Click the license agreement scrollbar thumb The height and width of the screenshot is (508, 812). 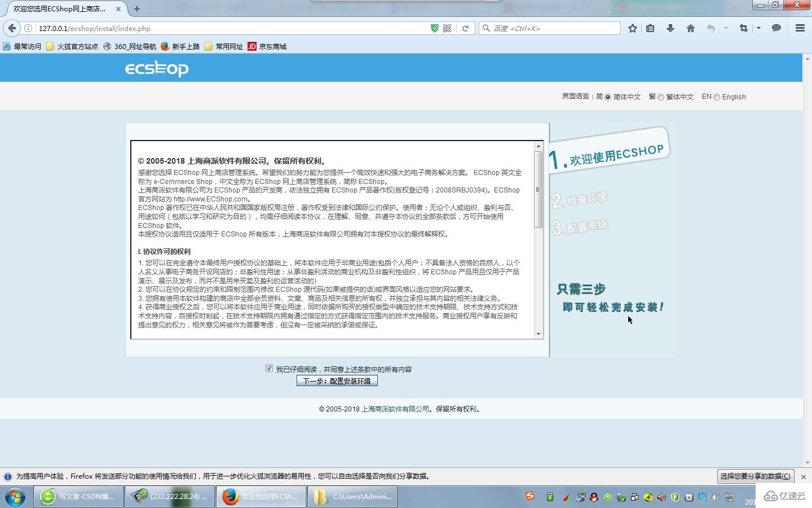coord(539,190)
